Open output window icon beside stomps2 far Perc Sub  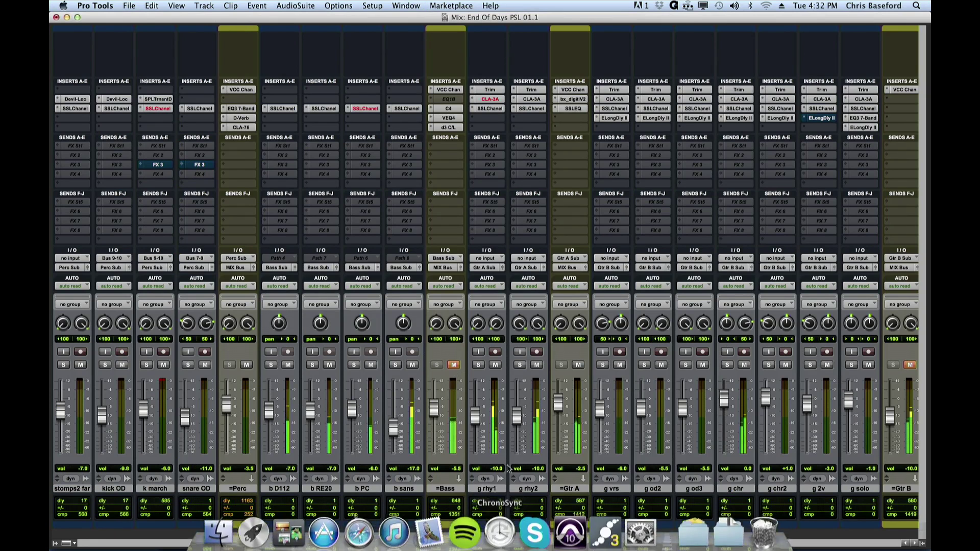(87, 268)
